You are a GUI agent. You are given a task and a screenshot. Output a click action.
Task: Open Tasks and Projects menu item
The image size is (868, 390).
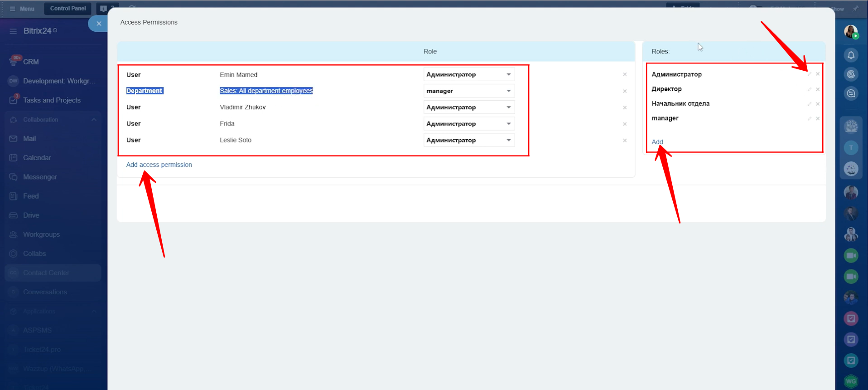pyautogui.click(x=52, y=100)
